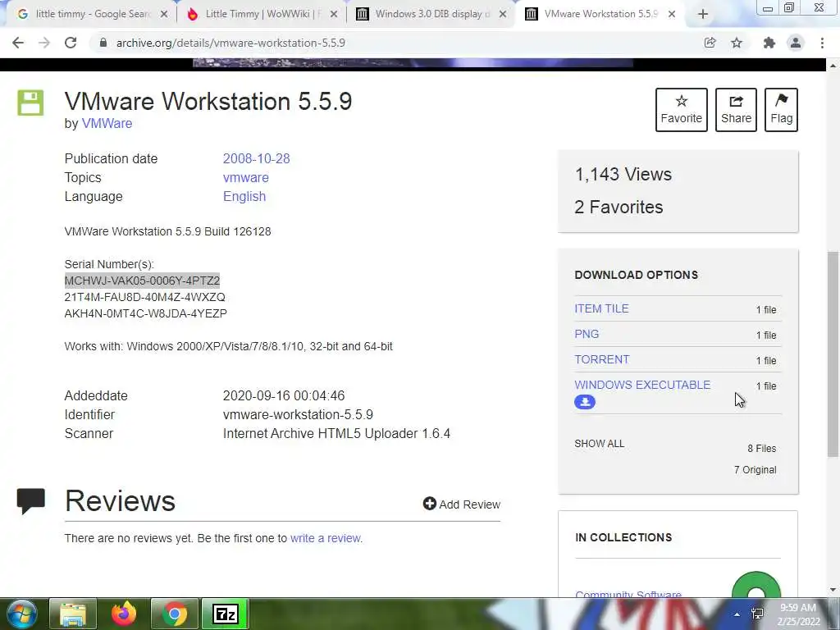The width and height of the screenshot is (840, 630).
Task: Open the share page icon in address bar
Action: coord(710,43)
